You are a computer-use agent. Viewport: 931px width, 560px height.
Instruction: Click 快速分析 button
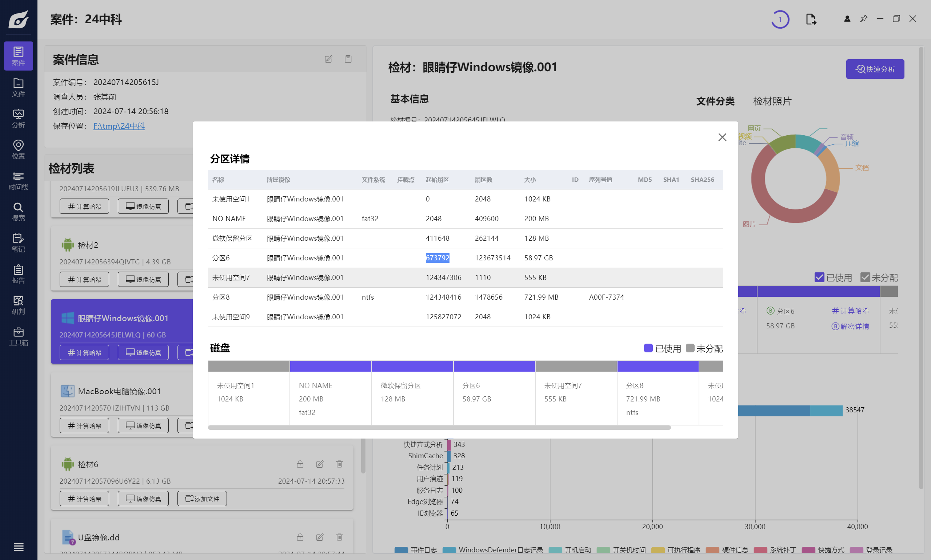[875, 69]
